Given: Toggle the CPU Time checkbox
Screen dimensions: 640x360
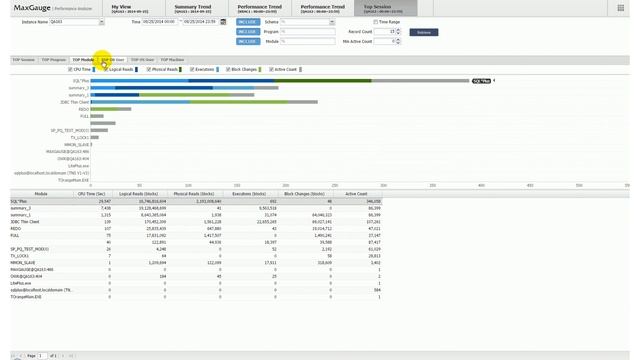Looking at the screenshot, I should [x=70, y=69].
